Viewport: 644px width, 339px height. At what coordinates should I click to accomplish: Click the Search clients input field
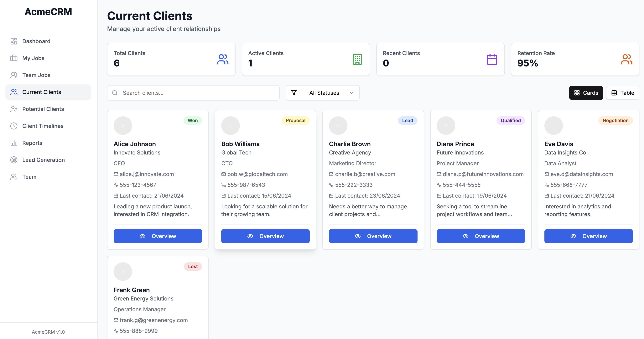pyautogui.click(x=193, y=93)
